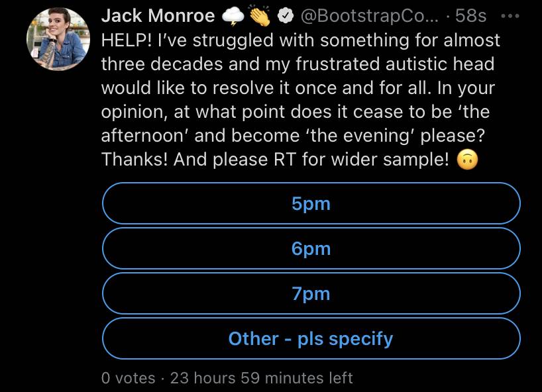Vote for the 6pm poll option
Viewport: 542px width, 392px height.
click(x=311, y=248)
